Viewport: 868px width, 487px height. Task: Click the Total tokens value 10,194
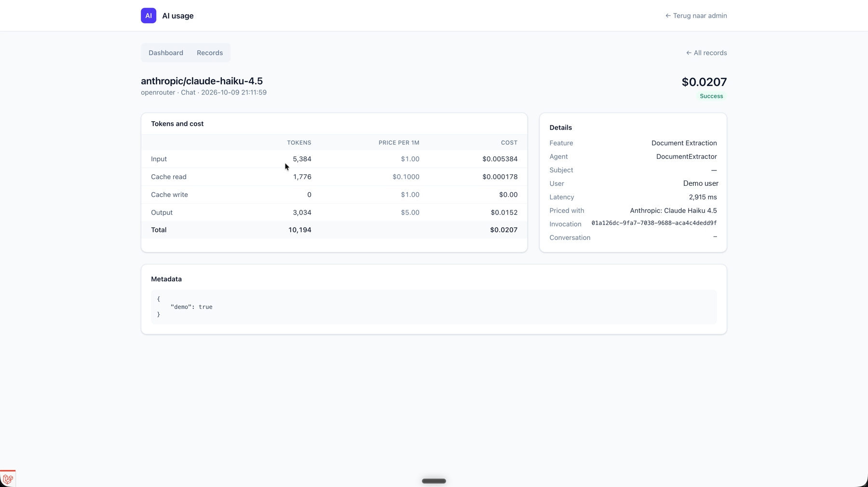[x=299, y=230]
